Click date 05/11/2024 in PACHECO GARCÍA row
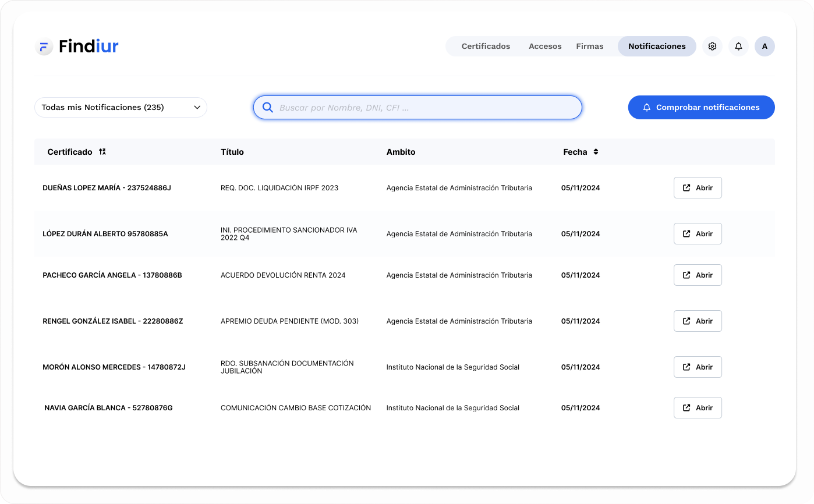 tap(581, 275)
